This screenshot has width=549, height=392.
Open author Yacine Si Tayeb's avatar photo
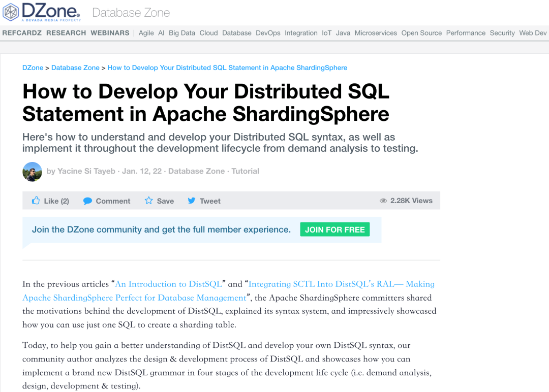pos(32,172)
